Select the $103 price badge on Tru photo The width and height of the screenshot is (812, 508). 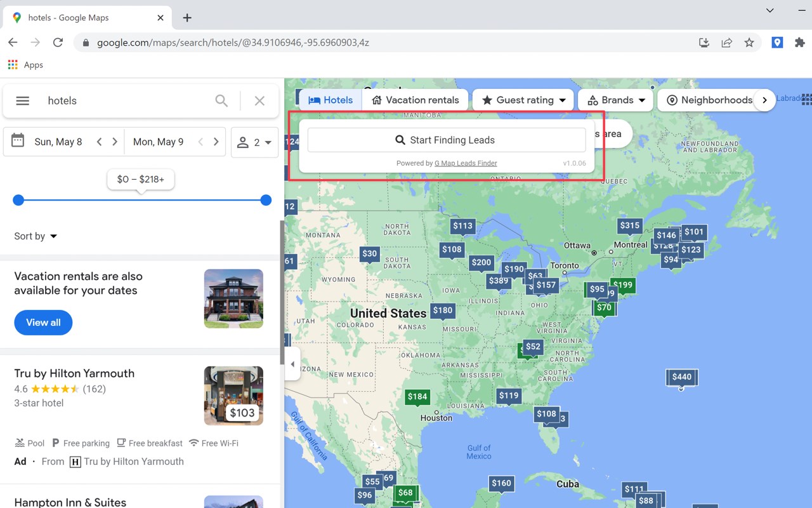(242, 413)
